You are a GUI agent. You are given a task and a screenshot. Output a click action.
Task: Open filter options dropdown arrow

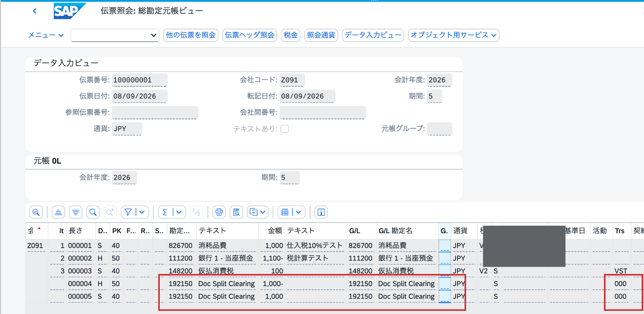tap(142, 212)
